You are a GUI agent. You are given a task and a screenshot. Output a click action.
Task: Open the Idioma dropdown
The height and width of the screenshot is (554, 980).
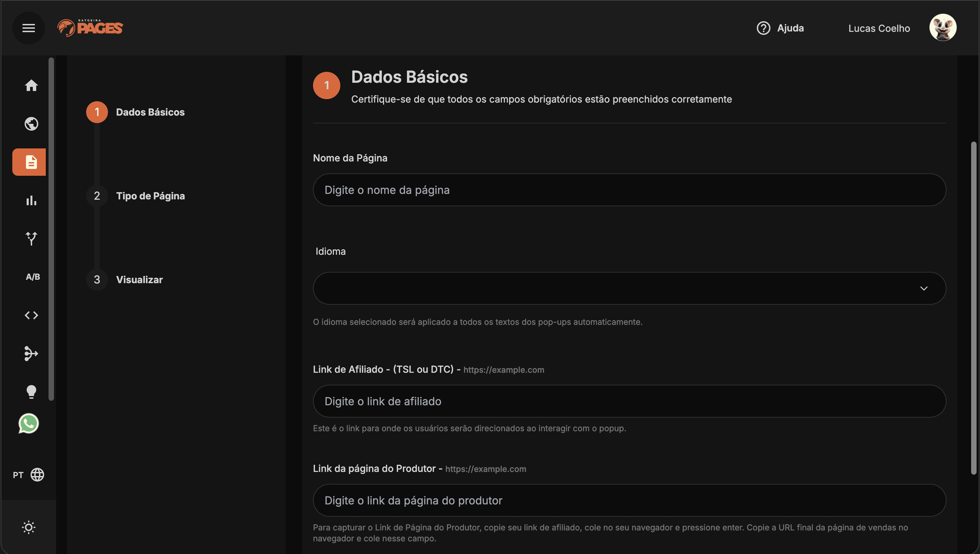[x=629, y=288]
